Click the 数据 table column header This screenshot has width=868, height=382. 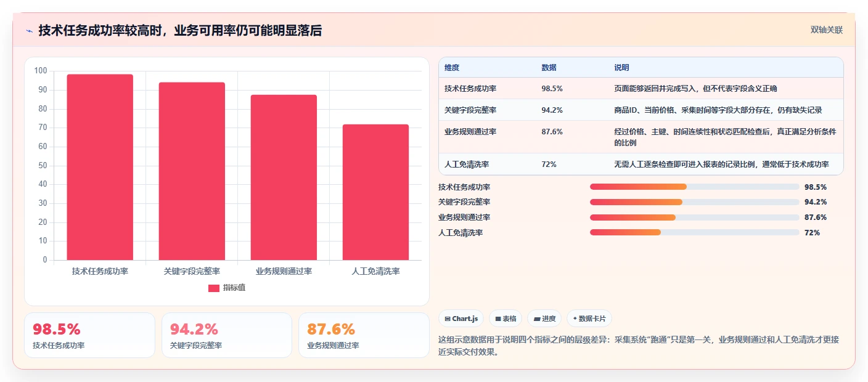[x=549, y=68]
